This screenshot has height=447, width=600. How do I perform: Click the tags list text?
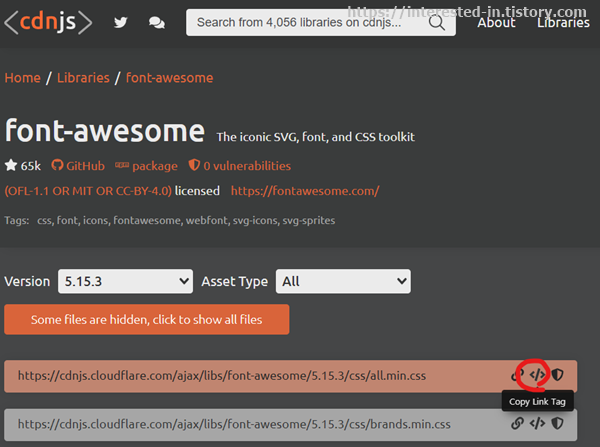(x=186, y=220)
